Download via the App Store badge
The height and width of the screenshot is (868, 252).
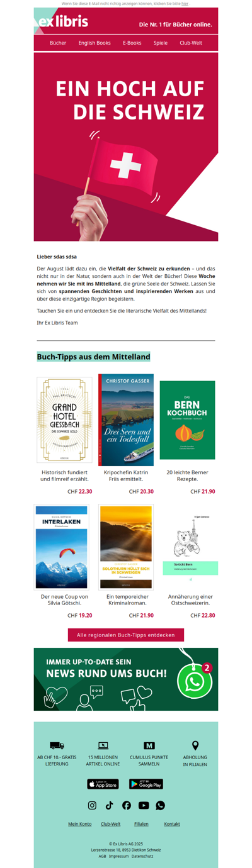tap(103, 784)
